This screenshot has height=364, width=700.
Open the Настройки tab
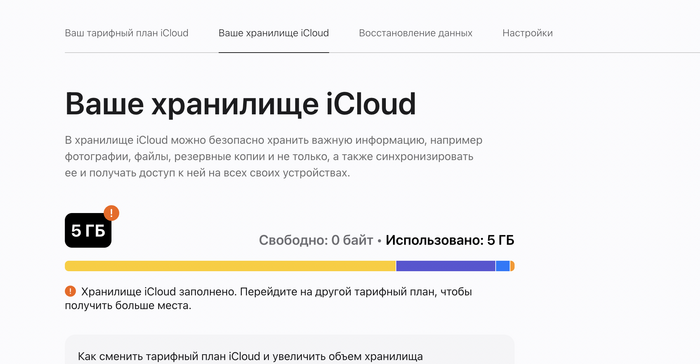527,33
